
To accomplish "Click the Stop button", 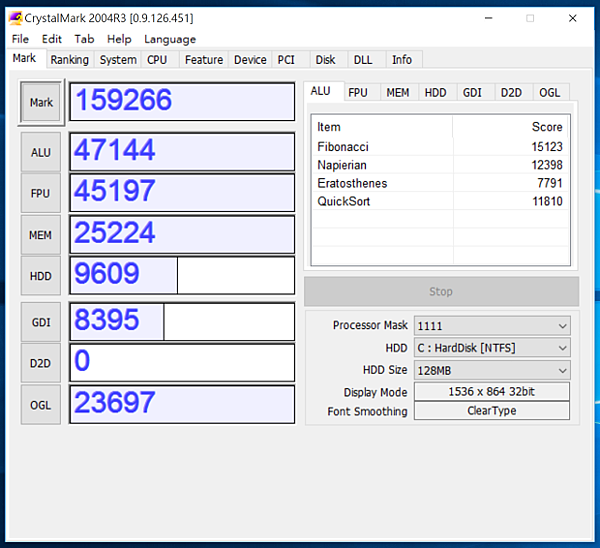I will pyautogui.click(x=441, y=292).
